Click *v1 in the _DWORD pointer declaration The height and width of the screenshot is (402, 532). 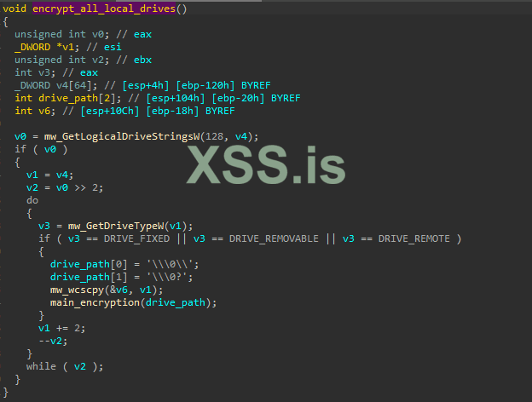tap(65, 47)
